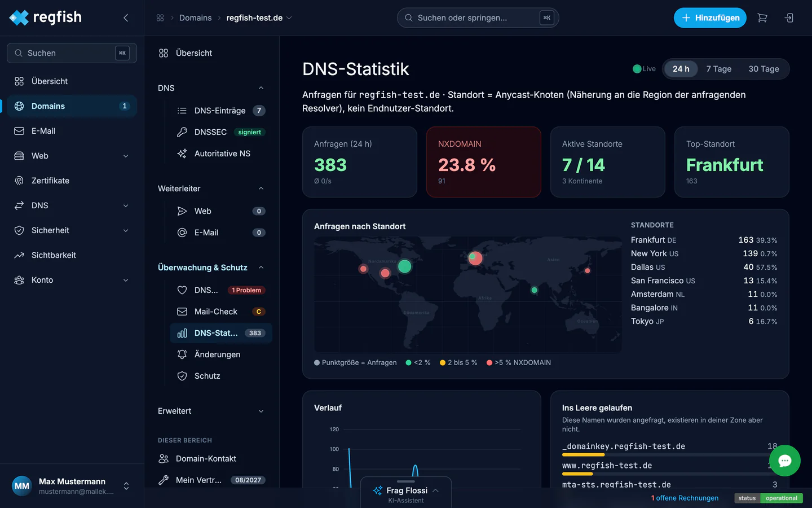The image size is (812, 508).
Task: Expand the Frag Flossi assistant panel
Action: click(x=406, y=492)
